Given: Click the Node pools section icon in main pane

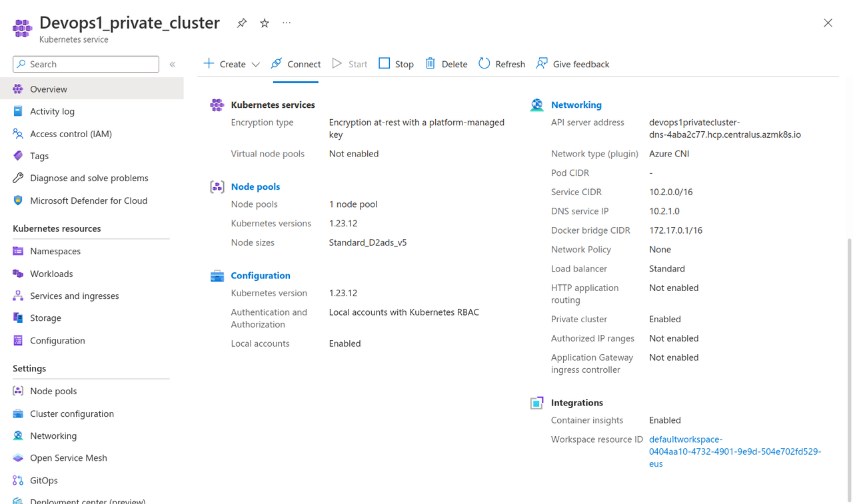Looking at the screenshot, I should 217,187.
